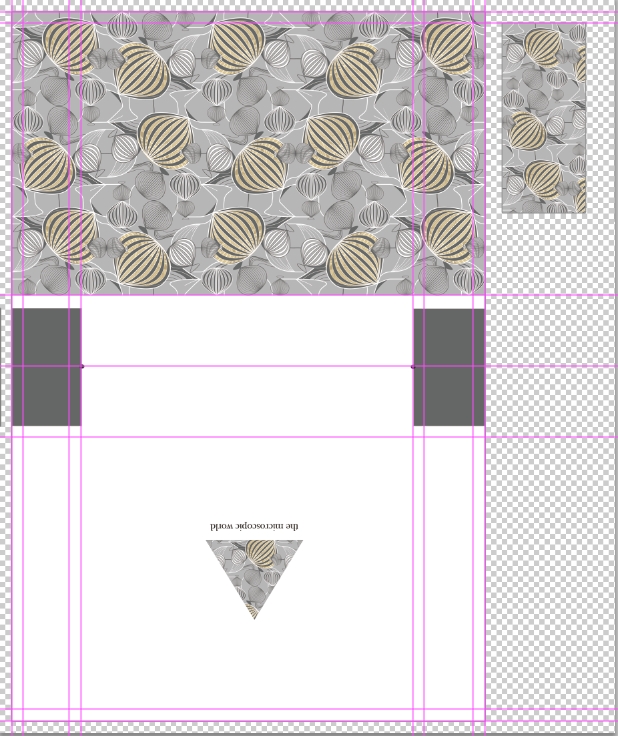Screen dimensions: 618x736
Task: Select the triangular pattern logo
Action: [x=254, y=570]
